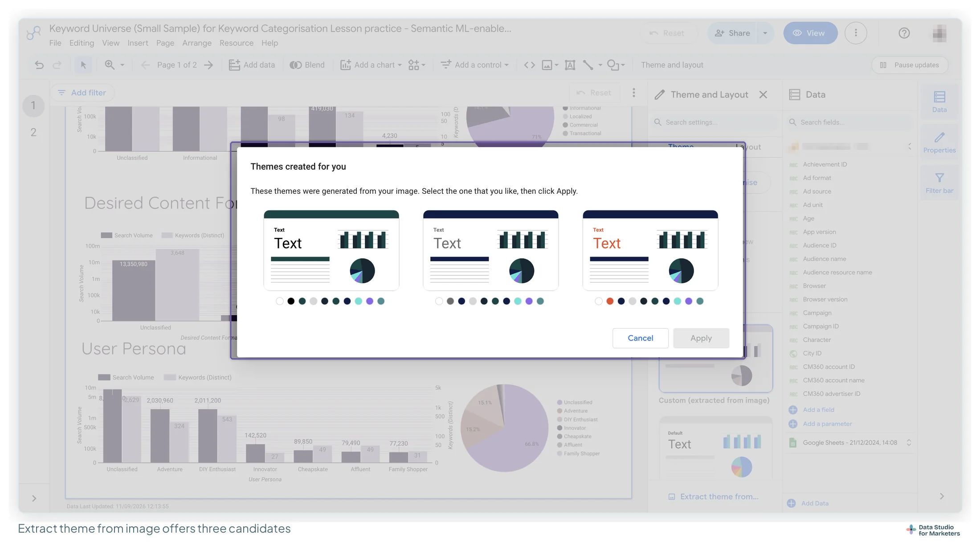Click the grey swatch under second theme
980x546 pixels.
450,301
